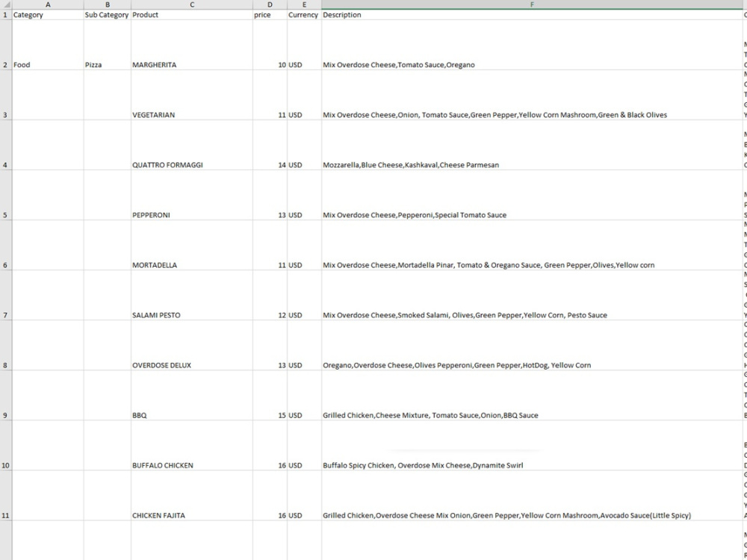Select 'Mix Overdose Cheese,Pepperoni,Special Tomato Sauce' cell
Screen dimensions: 747x560
(x=532, y=195)
